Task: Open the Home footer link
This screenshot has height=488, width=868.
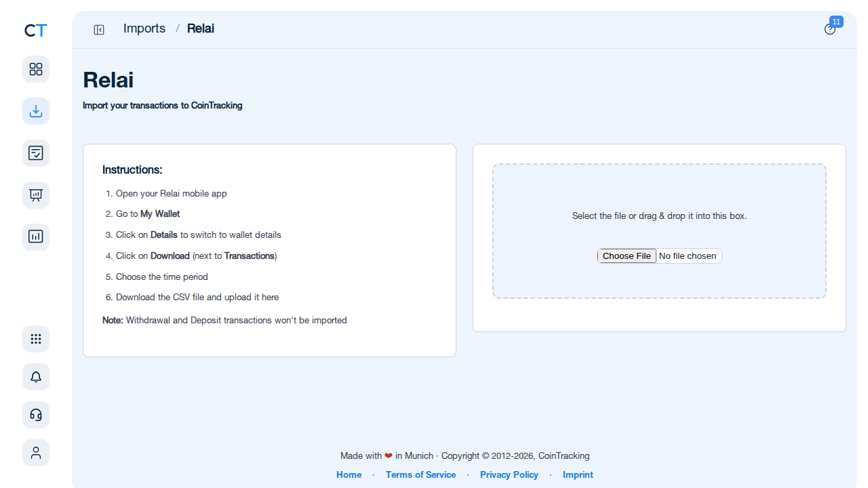Action: tap(349, 474)
